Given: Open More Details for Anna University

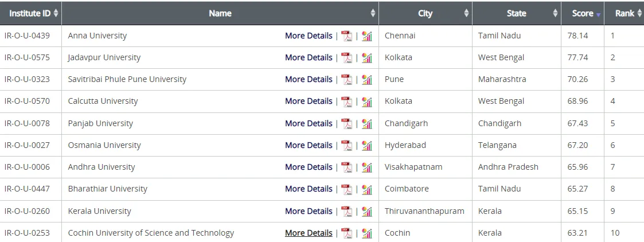Looking at the screenshot, I should pyautogui.click(x=309, y=36).
